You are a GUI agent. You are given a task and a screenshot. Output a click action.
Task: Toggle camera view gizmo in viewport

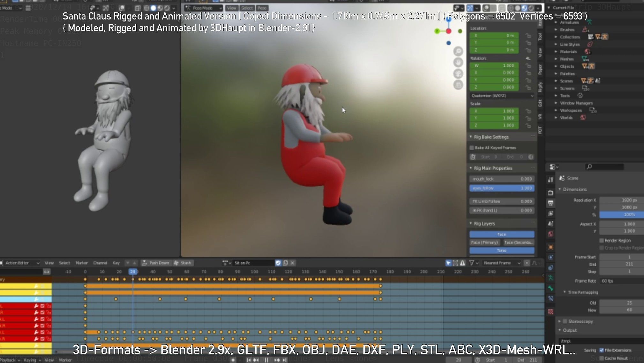point(458,73)
